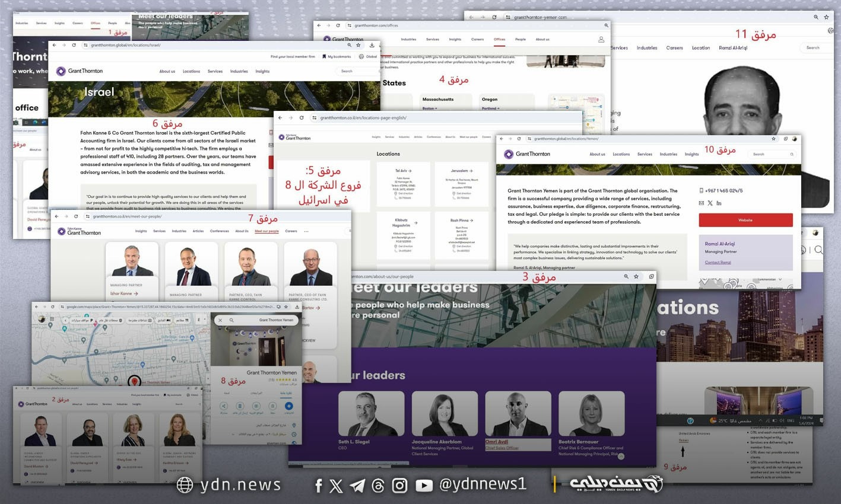Reload the grantthornton.com/offices page
Screen dimensions: 841x504
tap(338, 25)
